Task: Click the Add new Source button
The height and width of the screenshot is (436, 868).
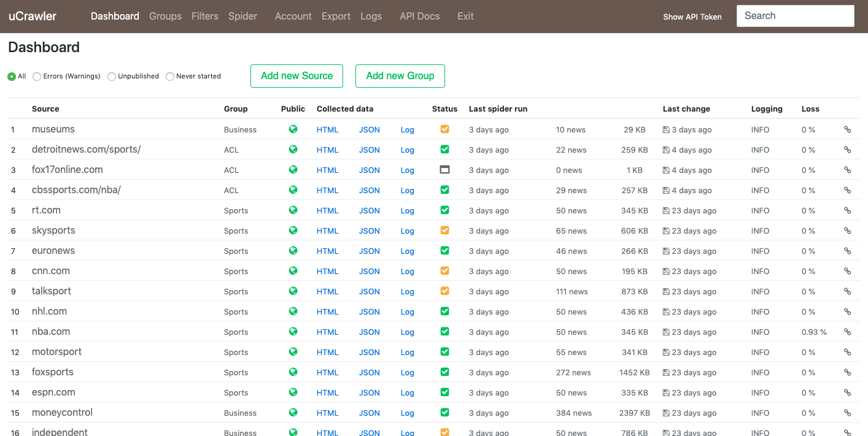Action: [x=296, y=76]
